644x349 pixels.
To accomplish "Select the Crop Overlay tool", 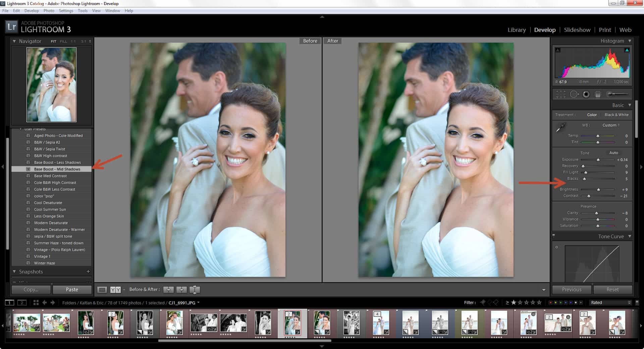I will tap(560, 94).
